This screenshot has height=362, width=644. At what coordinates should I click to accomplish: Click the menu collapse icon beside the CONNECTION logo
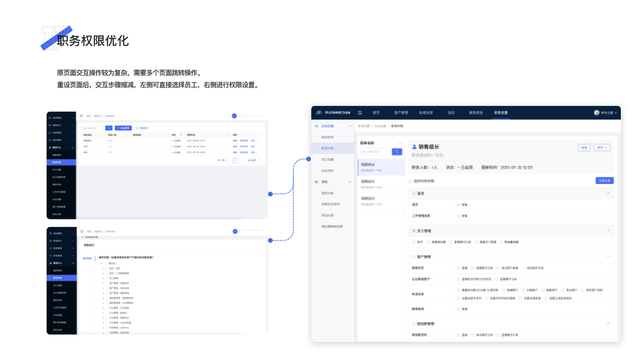360,113
